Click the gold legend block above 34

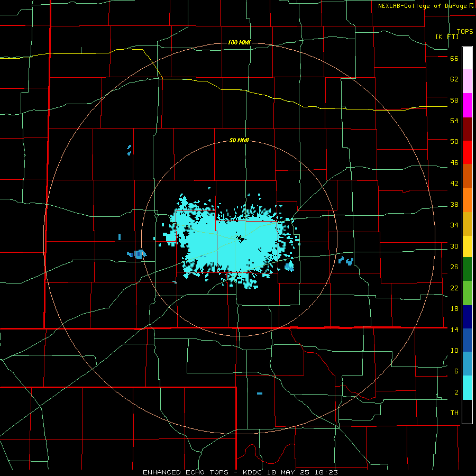tap(467, 224)
